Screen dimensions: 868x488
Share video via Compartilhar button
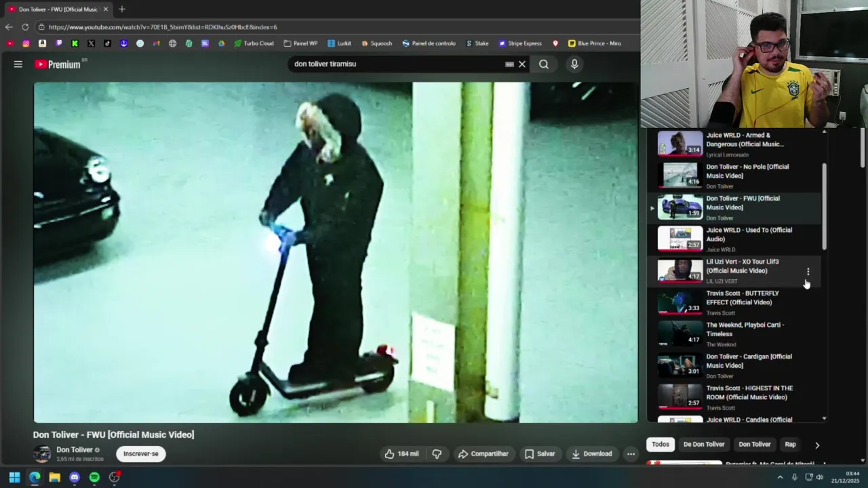click(x=484, y=454)
